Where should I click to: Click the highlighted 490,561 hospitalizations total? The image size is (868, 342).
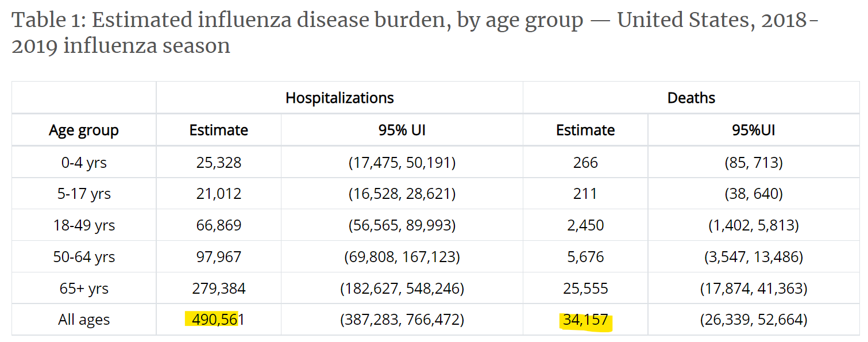pyautogui.click(x=218, y=320)
